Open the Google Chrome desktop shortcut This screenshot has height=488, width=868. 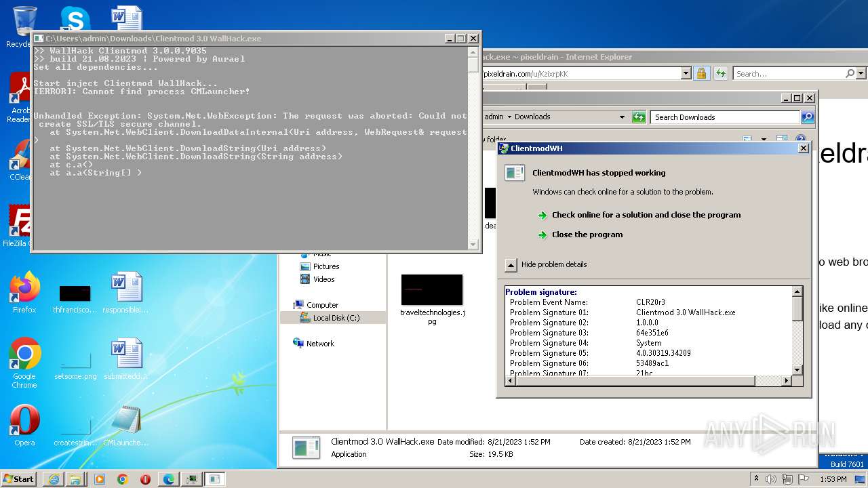click(24, 363)
